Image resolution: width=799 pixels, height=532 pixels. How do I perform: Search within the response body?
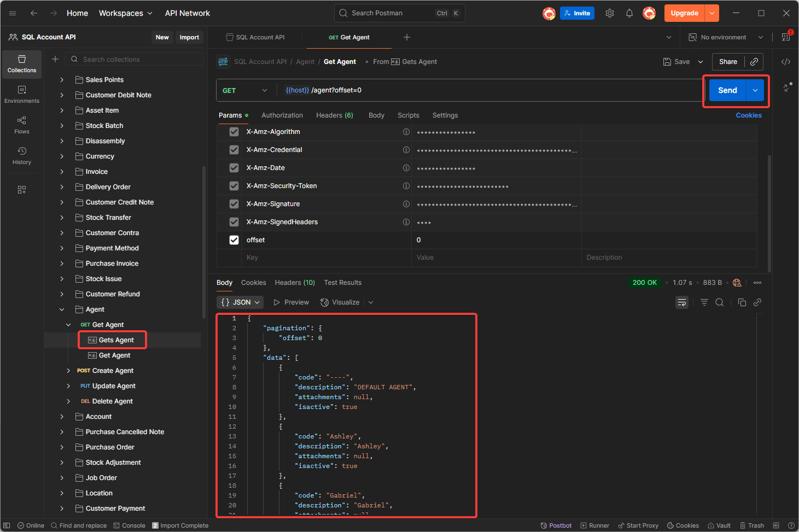(720, 302)
